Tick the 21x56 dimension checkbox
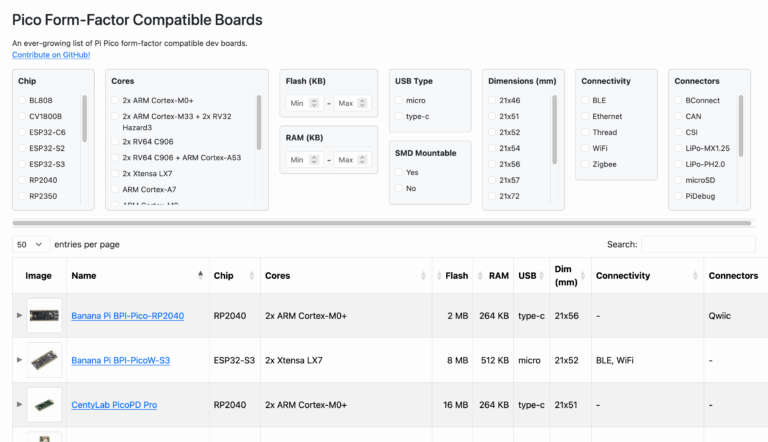The height and width of the screenshot is (442, 768). point(492,164)
